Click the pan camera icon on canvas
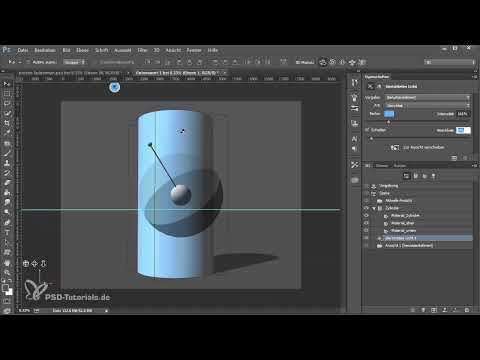Image resolution: width=480 pixels, height=360 pixels. (x=34, y=264)
